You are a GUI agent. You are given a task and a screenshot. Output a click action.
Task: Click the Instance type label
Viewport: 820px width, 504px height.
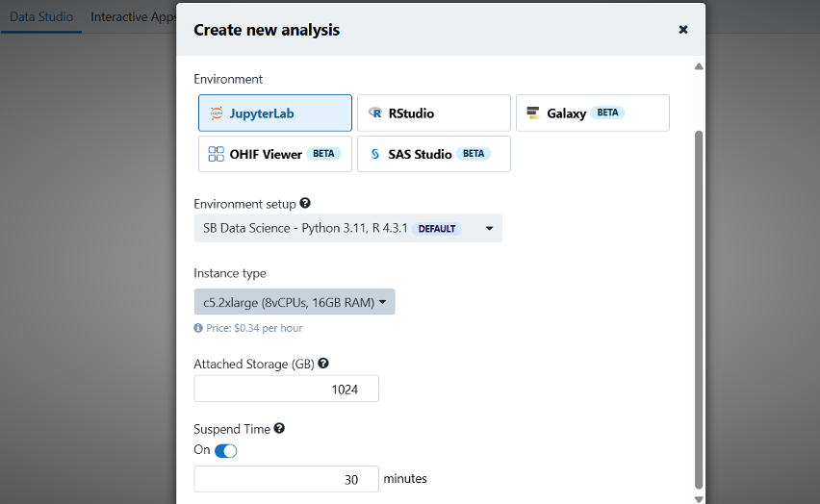coord(230,273)
